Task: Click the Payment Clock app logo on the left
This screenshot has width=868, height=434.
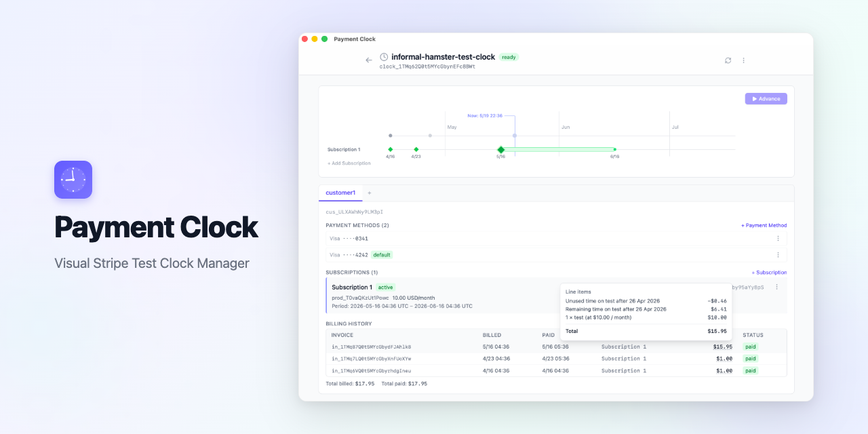Action: pos(73,180)
